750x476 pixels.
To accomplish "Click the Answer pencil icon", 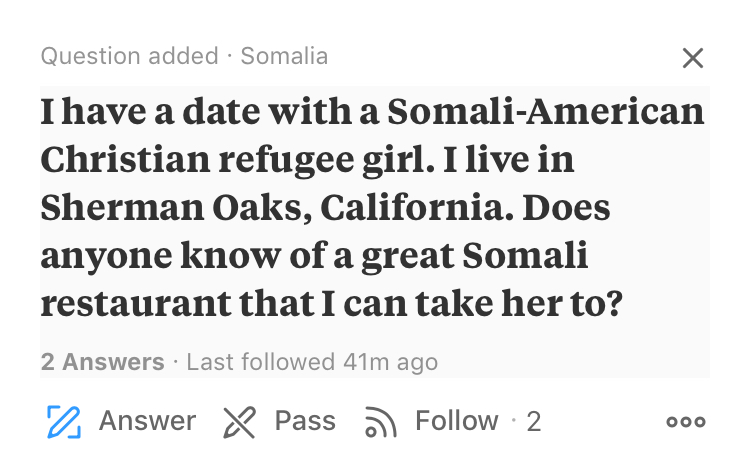I will [65, 421].
